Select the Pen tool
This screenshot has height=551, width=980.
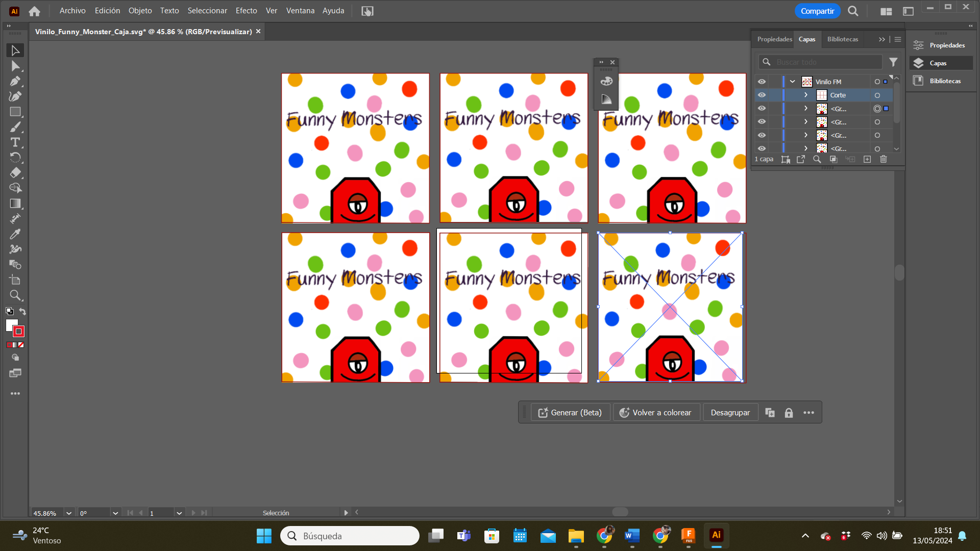point(15,81)
